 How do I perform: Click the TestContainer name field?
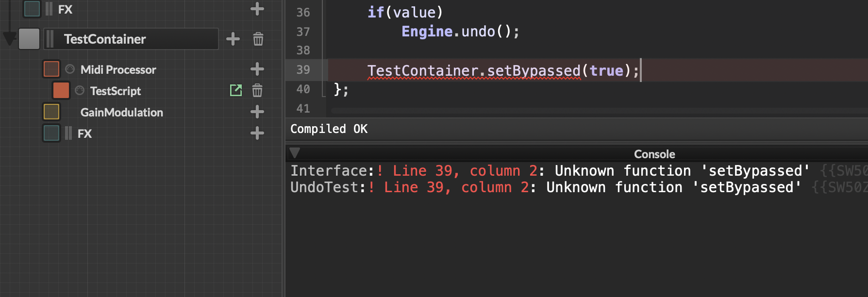pos(131,39)
